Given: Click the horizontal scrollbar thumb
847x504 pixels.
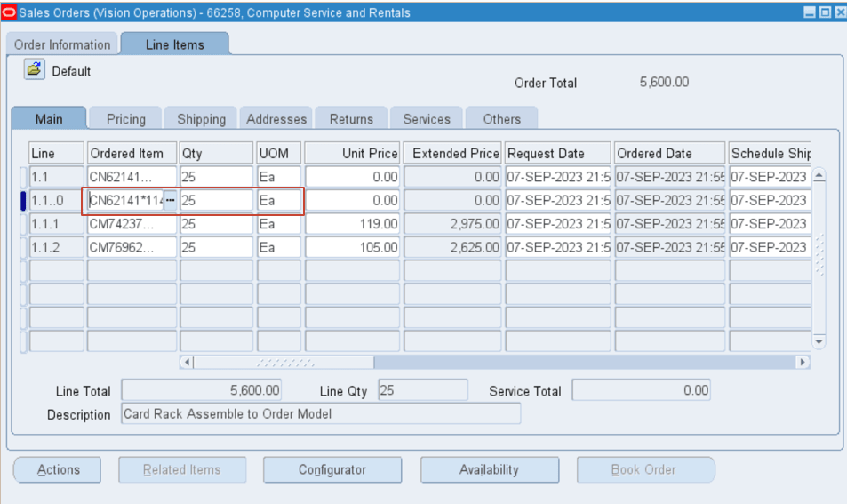Looking at the screenshot, I should tap(284, 362).
